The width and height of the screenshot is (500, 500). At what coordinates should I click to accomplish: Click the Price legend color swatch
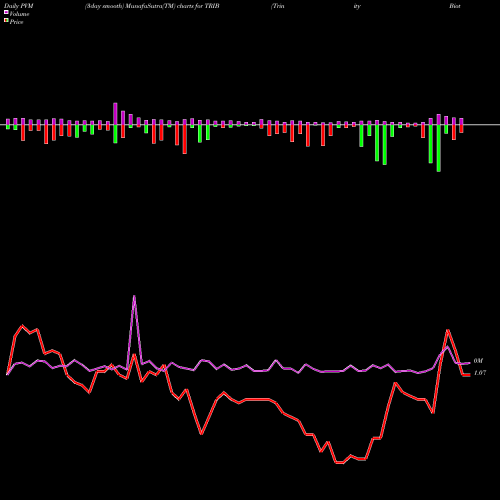(x=6, y=21)
